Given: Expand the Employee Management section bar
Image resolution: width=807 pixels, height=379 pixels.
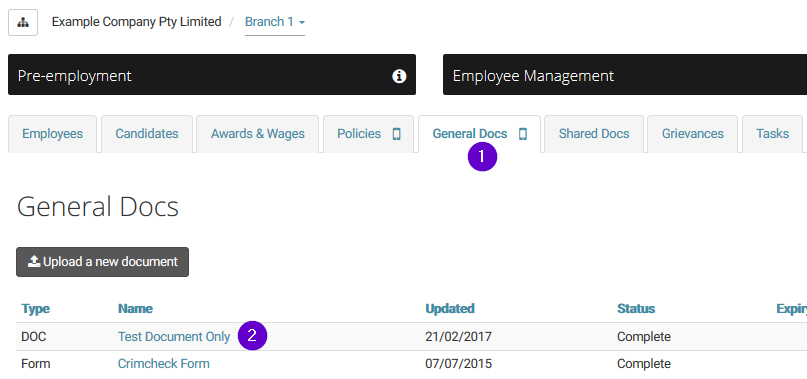Looking at the screenshot, I should click(x=625, y=75).
